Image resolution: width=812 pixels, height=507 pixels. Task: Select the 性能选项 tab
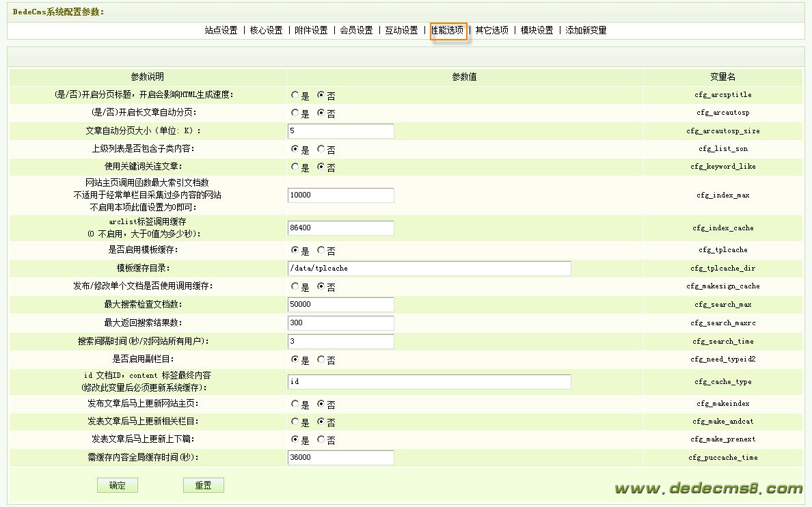click(448, 31)
